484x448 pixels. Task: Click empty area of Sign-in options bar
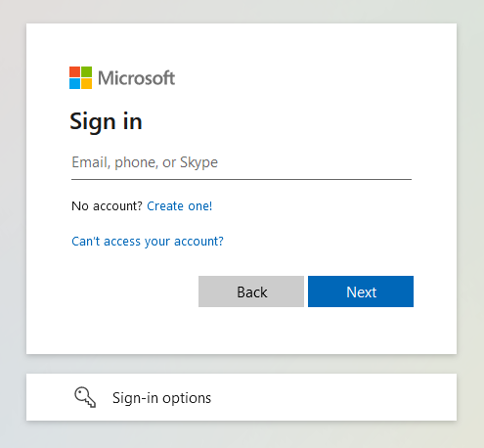(x=332, y=397)
